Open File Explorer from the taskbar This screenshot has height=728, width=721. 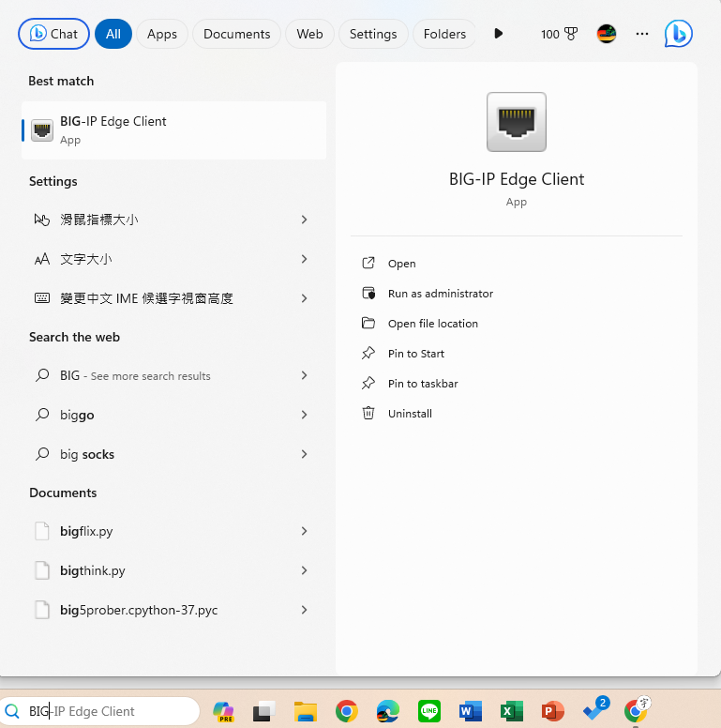click(x=306, y=711)
